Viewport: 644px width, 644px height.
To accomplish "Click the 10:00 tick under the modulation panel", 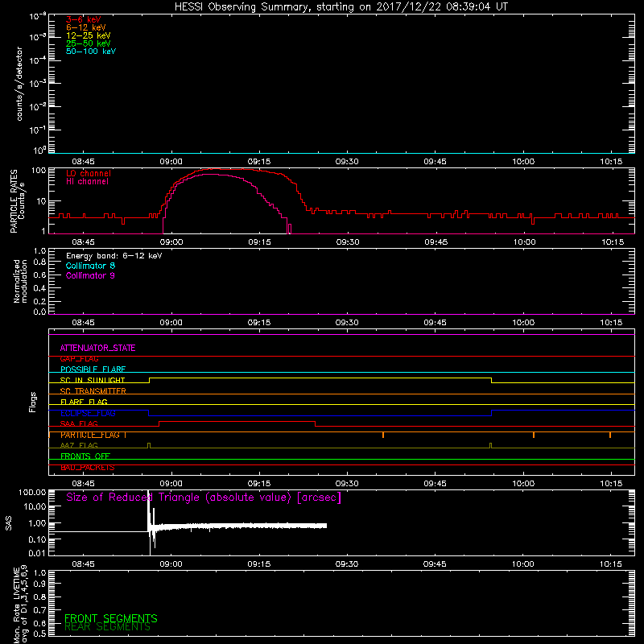I will point(522,323).
